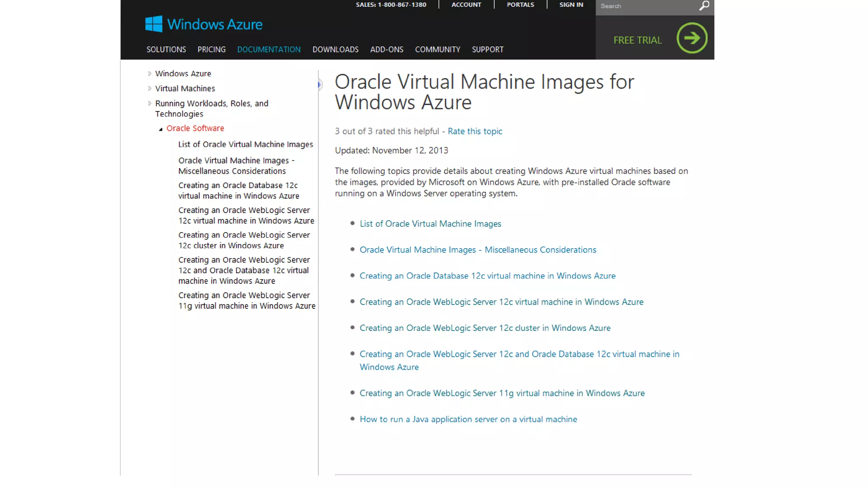
Task: Open WebLogic Server 12c cluster link in content
Action: pyautogui.click(x=485, y=328)
